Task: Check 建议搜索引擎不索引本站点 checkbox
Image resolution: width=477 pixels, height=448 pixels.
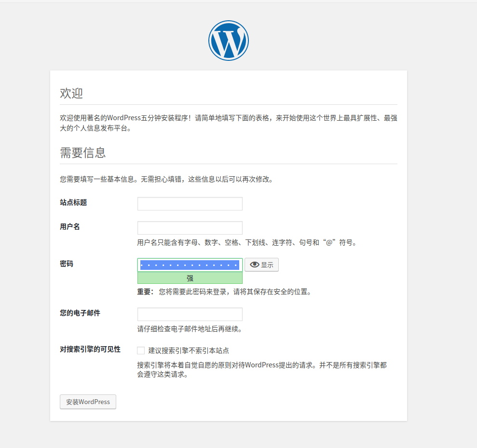Action: pyautogui.click(x=141, y=350)
